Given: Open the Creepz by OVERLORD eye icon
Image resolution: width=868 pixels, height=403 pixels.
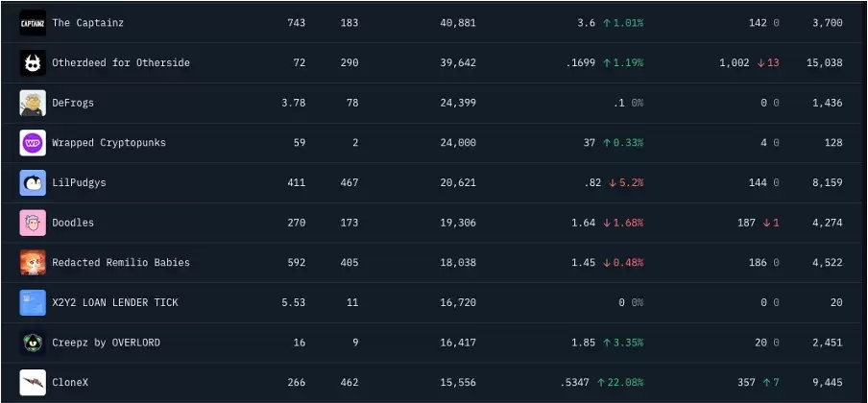Looking at the screenshot, I should (x=33, y=343).
